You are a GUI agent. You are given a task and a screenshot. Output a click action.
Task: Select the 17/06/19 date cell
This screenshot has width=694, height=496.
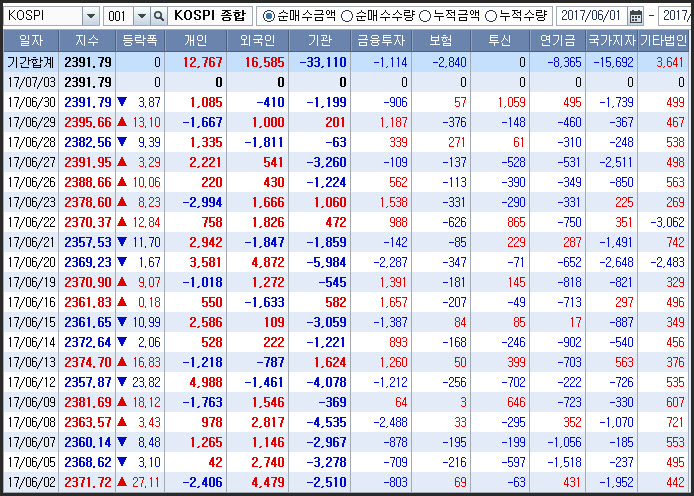point(32,282)
